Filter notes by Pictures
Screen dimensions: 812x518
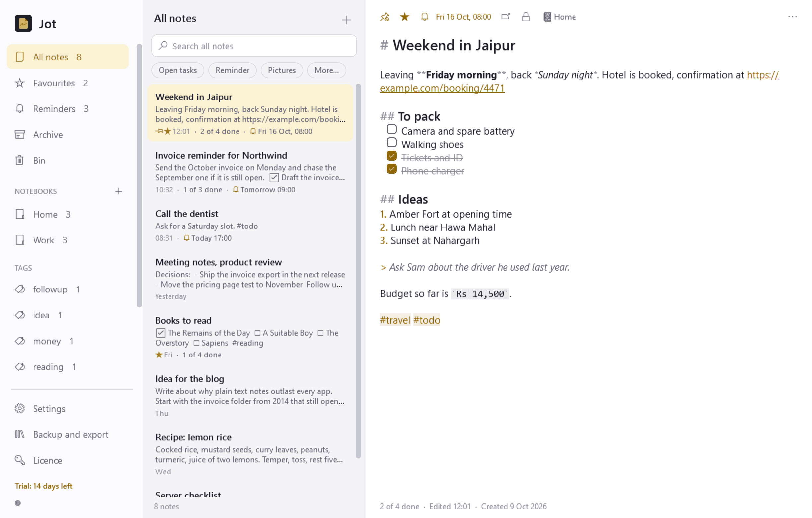pos(282,70)
